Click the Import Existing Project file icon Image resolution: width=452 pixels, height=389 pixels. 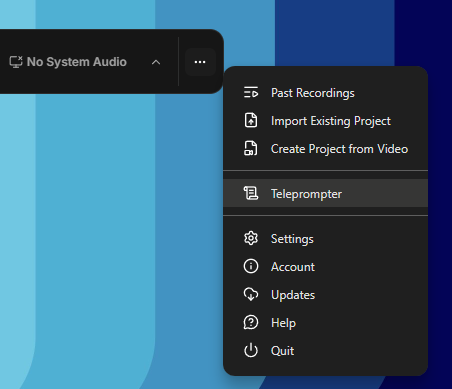(x=251, y=121)
